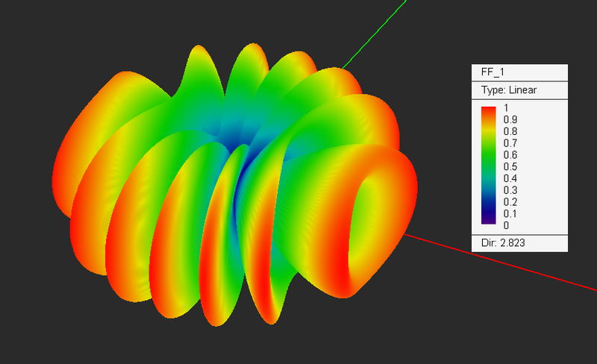Select the green axis line
Screen dimensions: 597x364
pos(375,34)
